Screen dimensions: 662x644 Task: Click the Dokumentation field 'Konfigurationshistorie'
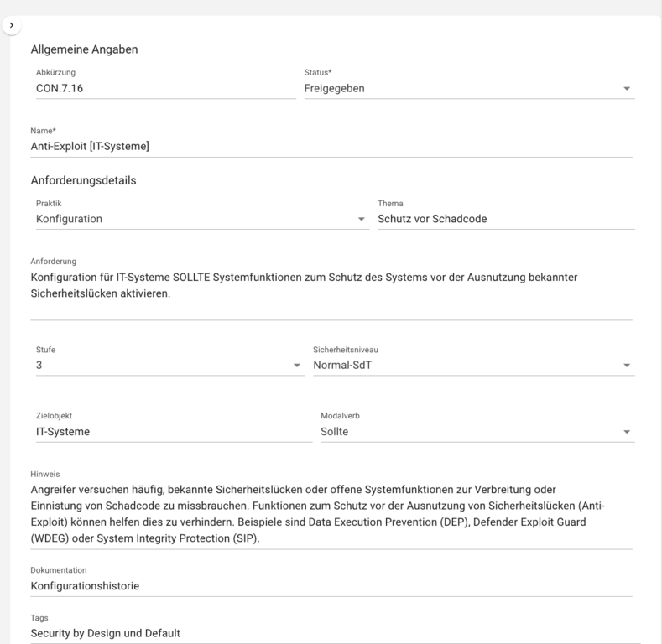click(x=331, y=586)
